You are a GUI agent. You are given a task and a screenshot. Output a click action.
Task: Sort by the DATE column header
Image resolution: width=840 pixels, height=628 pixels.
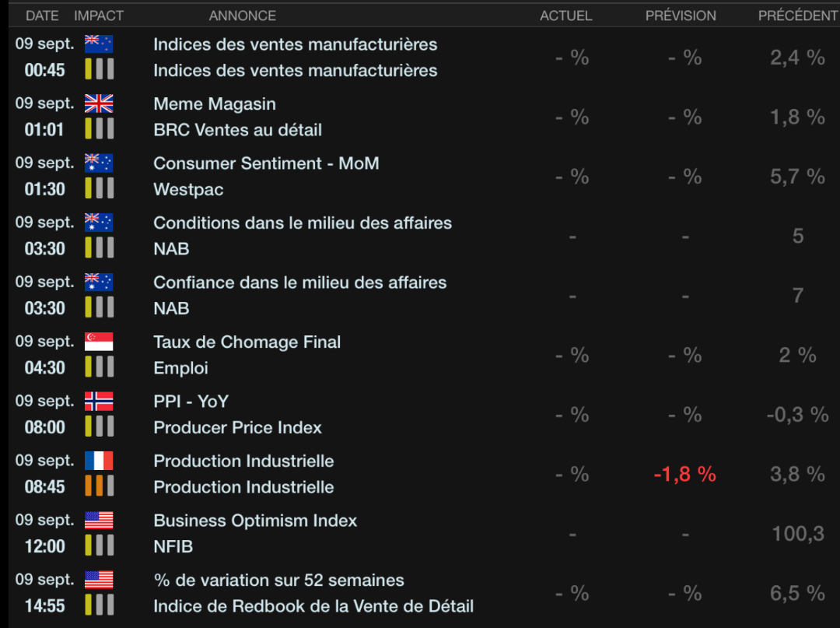[x=42, y=16]
